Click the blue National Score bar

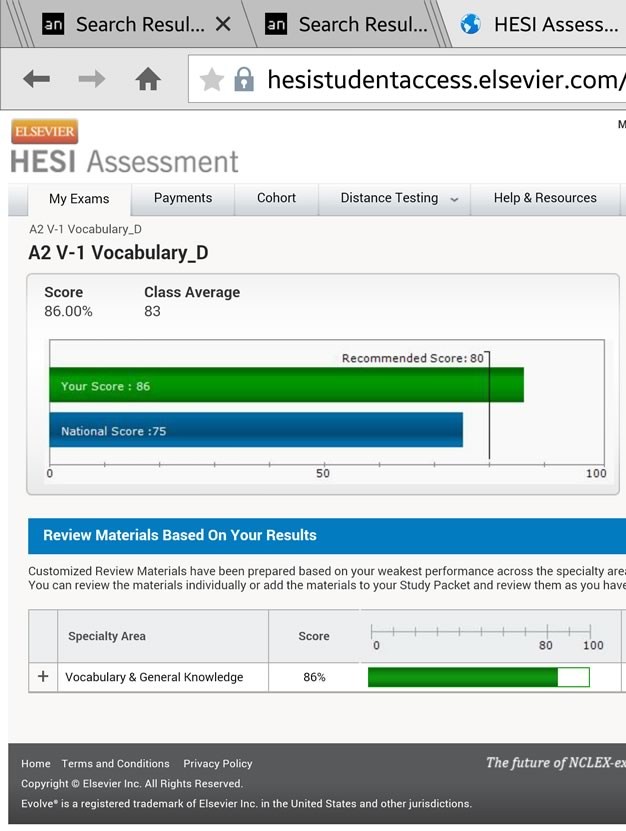click(256, 430)
